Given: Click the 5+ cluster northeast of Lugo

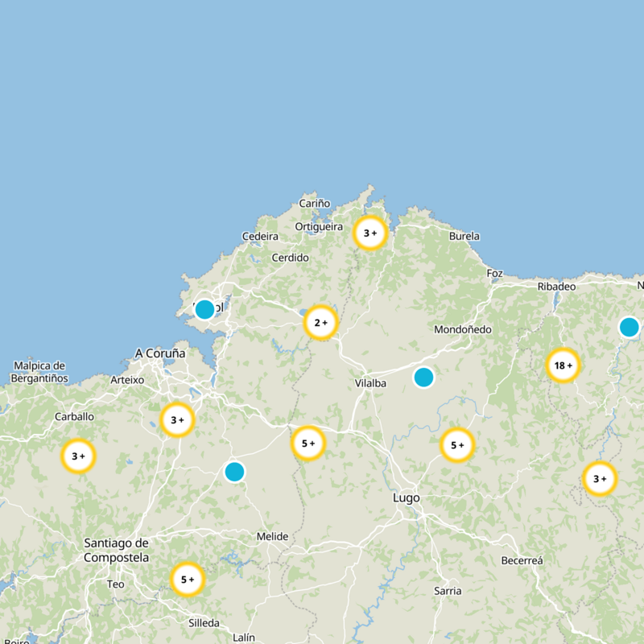Looking at the screenshot, I should [x=457, y=445].
